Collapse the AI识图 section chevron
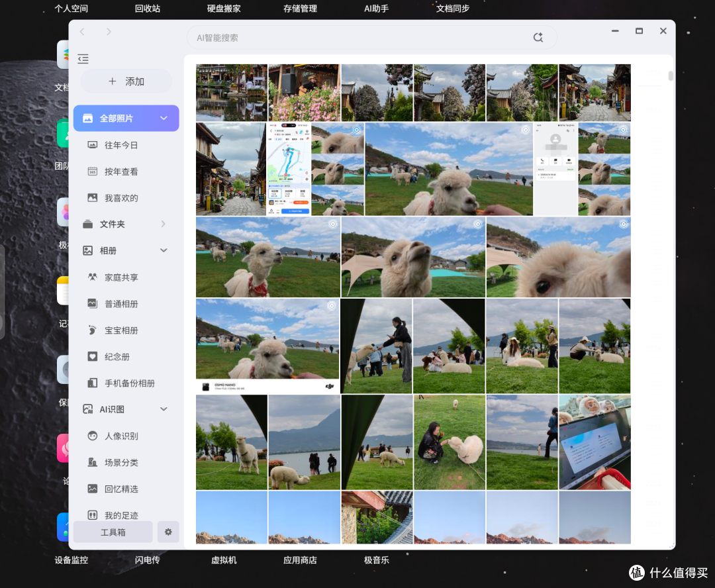 (164, 409)
